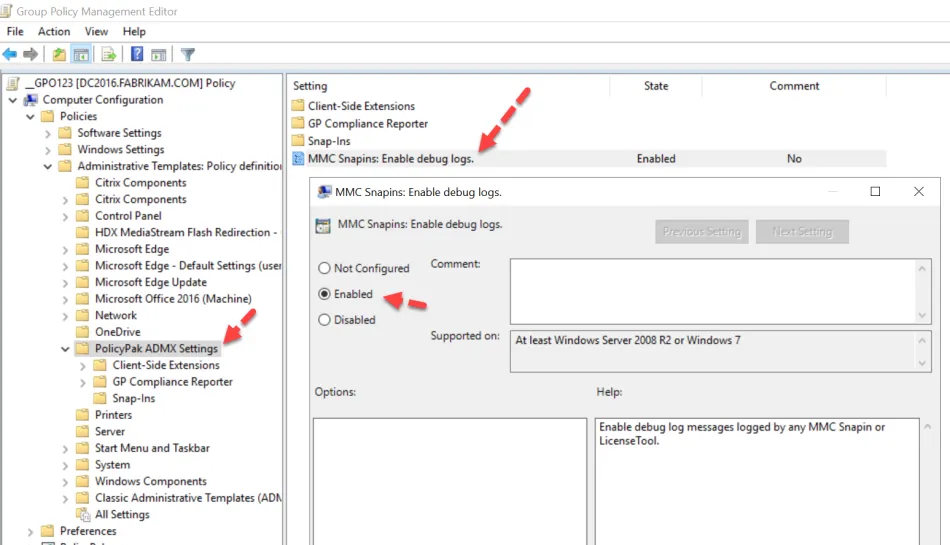
Task: Click the Previous Setting button
Action: pos(702,232)
